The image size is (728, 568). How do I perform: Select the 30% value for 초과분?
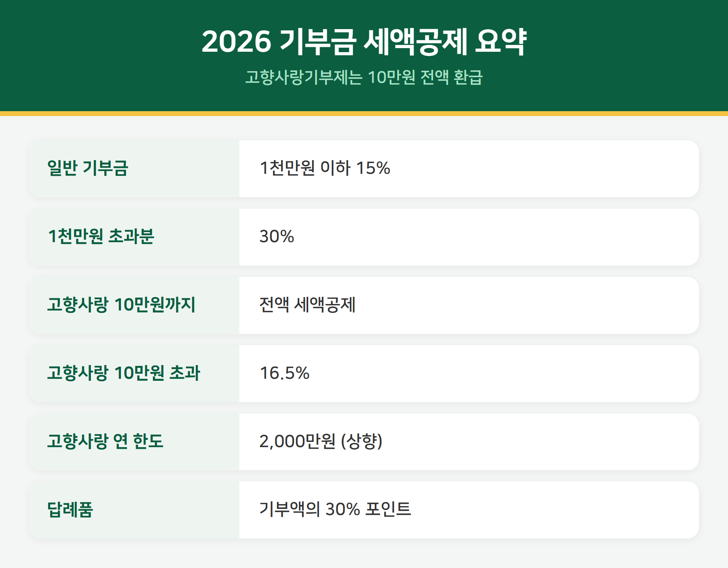[x=277, y=236]
